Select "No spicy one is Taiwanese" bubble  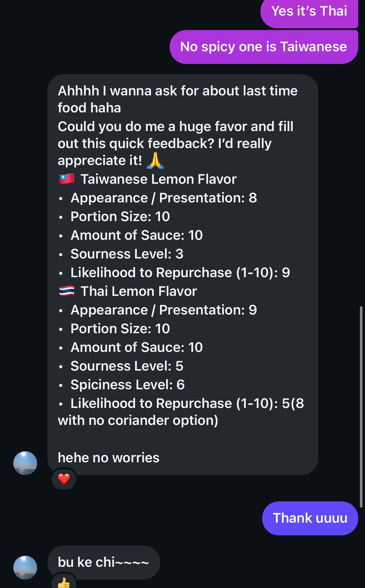[x=264, y=47]
